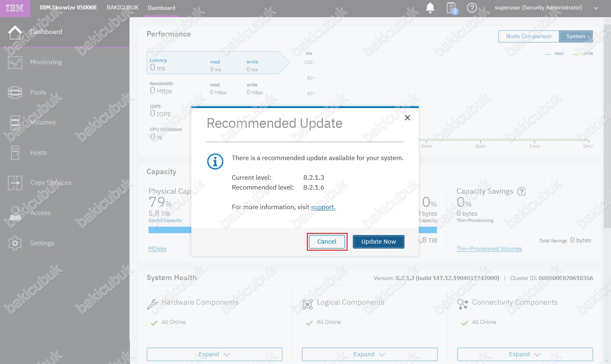Open the MDisks link
611x364 pixels.
point(157,249)
